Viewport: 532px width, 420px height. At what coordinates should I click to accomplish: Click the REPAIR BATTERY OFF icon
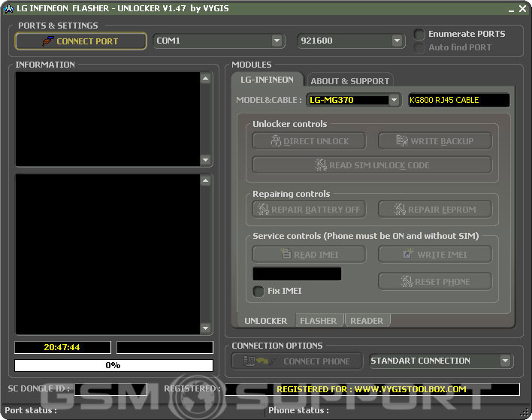[262, 209]
